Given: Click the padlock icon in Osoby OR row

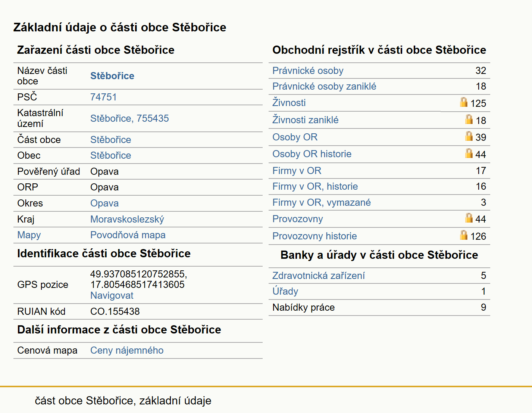Looking at the screenshot, I should (469, 136).
